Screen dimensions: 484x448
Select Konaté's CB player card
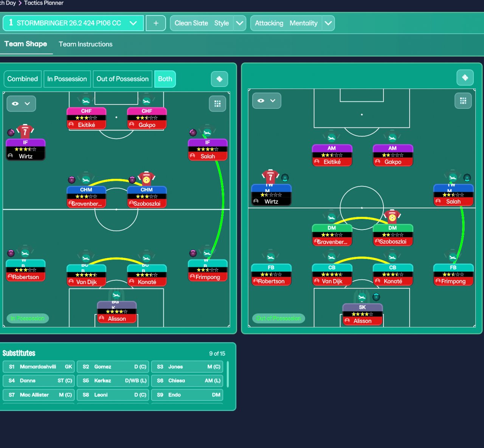(x=393, y=275)
